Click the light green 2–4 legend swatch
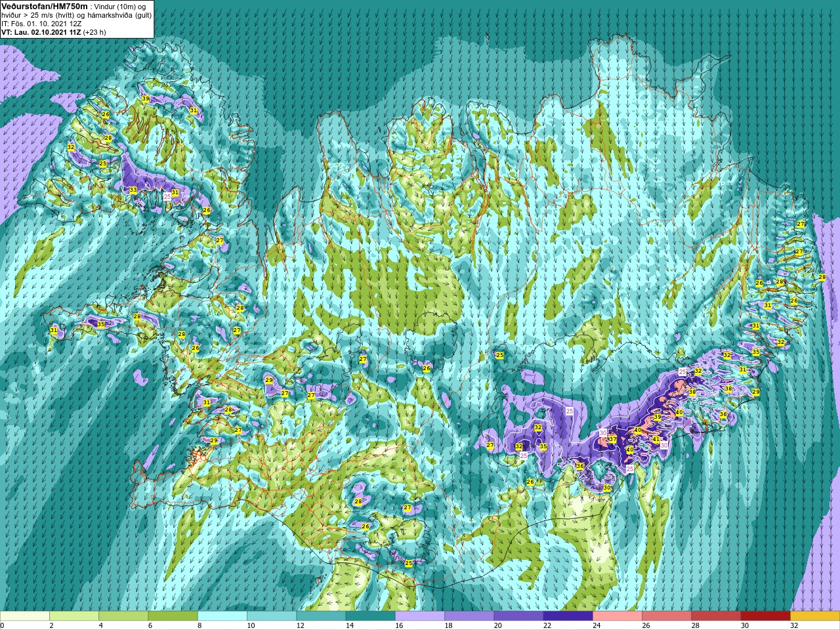Viewport: 840px width, 630px height. (x=74, y=616)
